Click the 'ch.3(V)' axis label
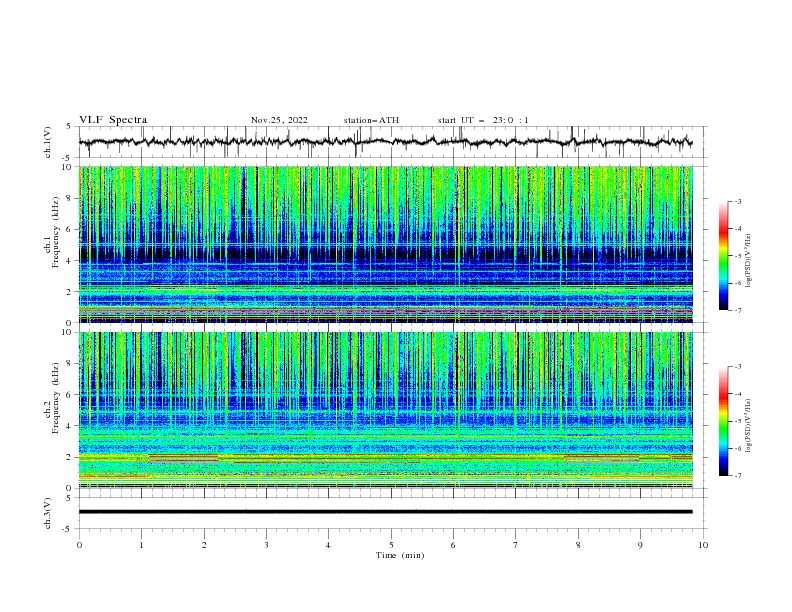This screenshot has width=792, height=612. click(48, 513)
